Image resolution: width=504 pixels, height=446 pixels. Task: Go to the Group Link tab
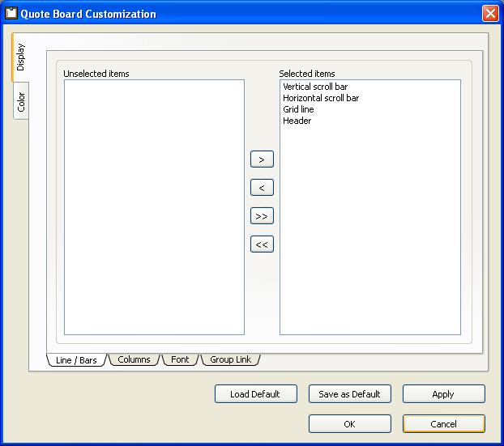pyautogui.click(x=230, y=359)
